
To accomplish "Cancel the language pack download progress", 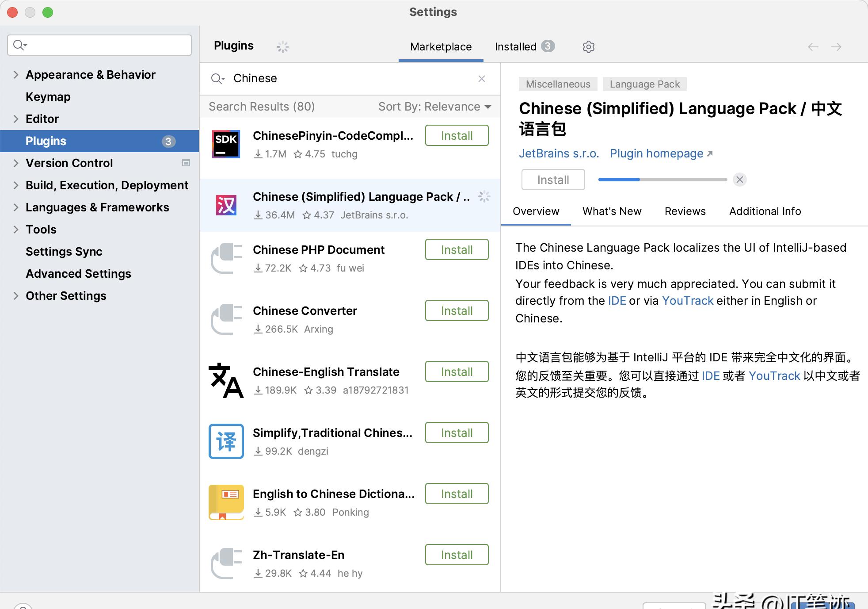I will 740,180.
